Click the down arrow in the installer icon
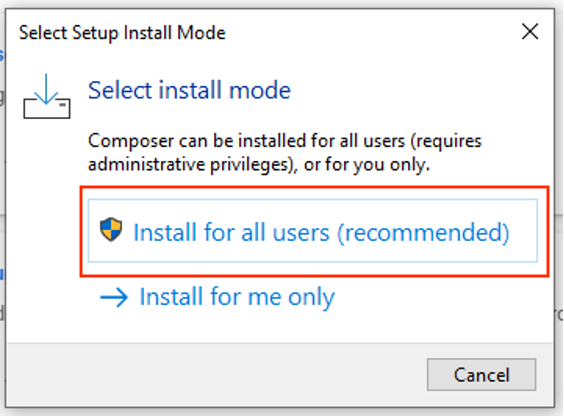Screen dimensions: 564x416 coord(46,89)
